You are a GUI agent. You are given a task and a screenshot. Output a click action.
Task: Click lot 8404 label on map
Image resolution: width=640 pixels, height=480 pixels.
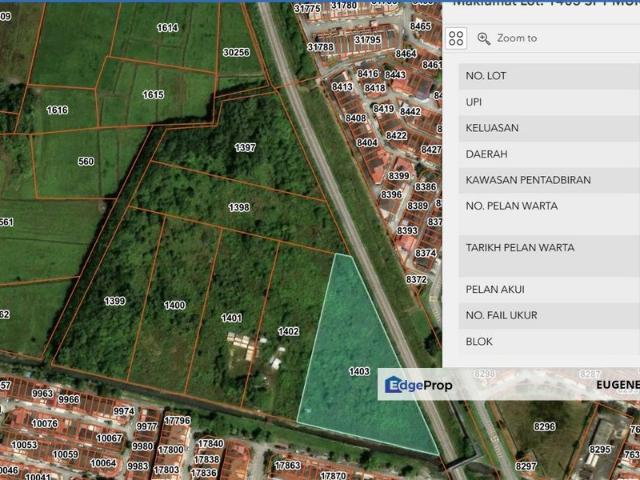coord(367,142)
